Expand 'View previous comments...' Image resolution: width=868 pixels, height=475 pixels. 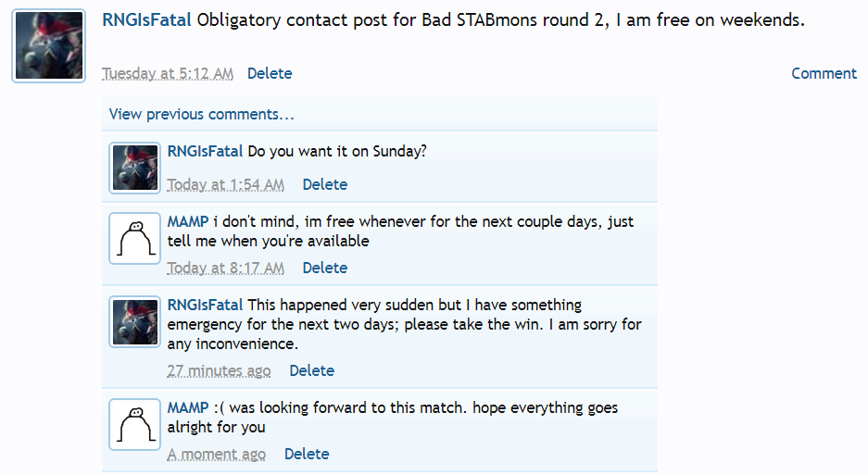[x=201, y=114]
